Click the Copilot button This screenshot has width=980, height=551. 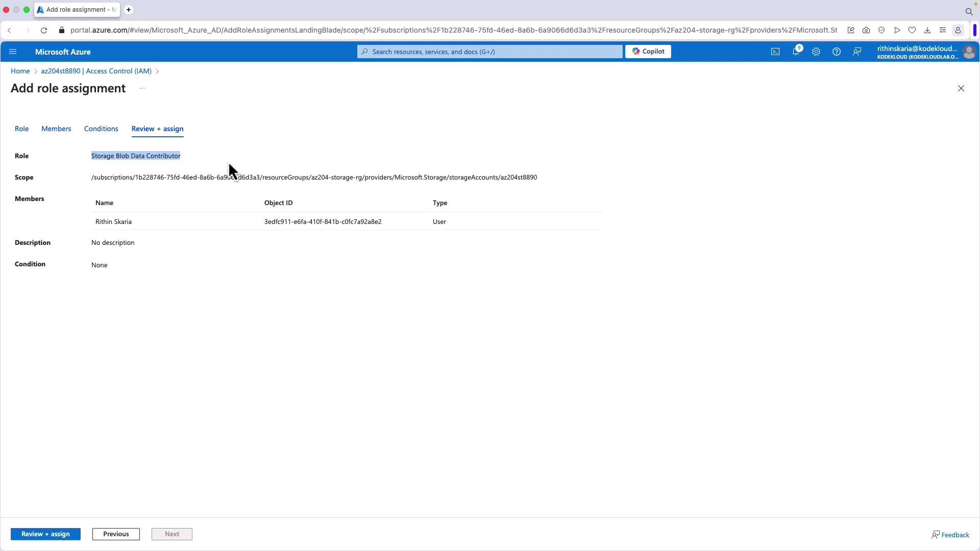pos(648,52)
